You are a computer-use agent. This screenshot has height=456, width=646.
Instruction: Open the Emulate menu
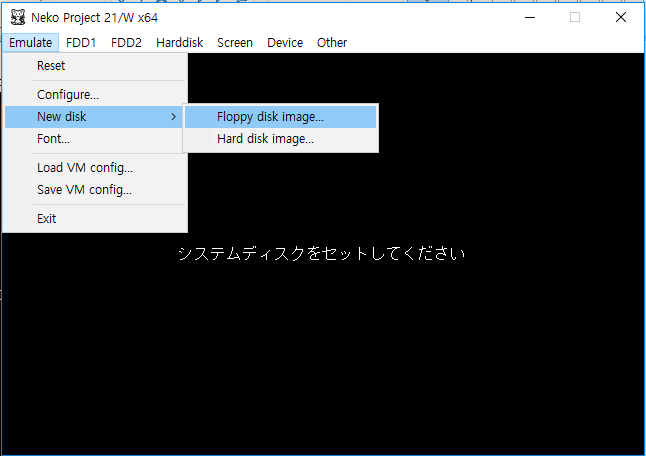click(x=30, y=42)
